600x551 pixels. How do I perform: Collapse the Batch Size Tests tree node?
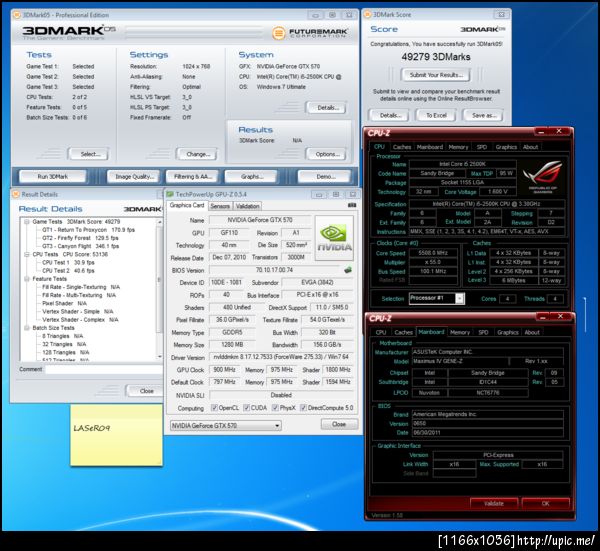click(x=27, y=328)
